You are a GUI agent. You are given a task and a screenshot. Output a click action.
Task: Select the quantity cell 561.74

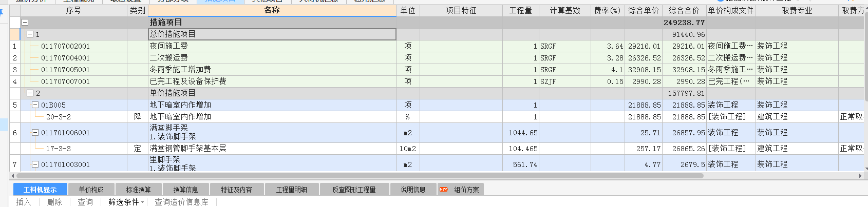pyautogui.click(x=521, y=164)
